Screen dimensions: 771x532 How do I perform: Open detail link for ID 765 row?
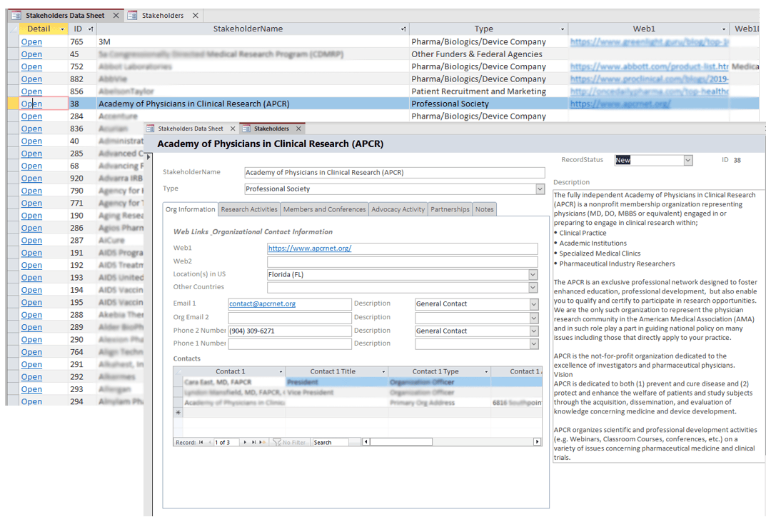click(31, 42)
